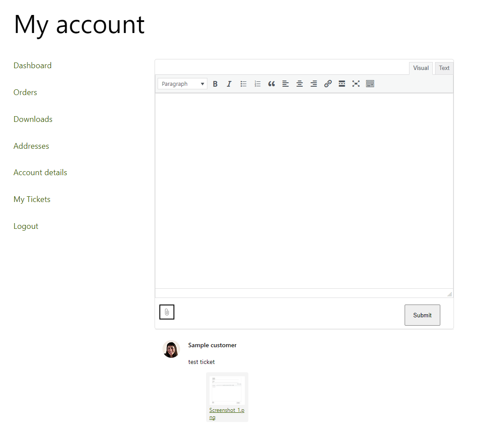Open the toolbar toggle (kitchen sink) icon
The image size is (483, 448).
coord(370,84)
